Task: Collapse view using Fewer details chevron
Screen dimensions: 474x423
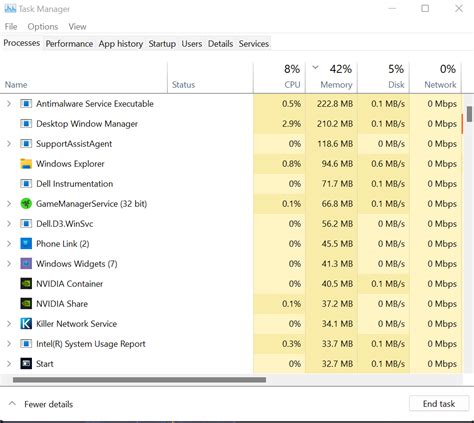Action: (x=12, y=403)
